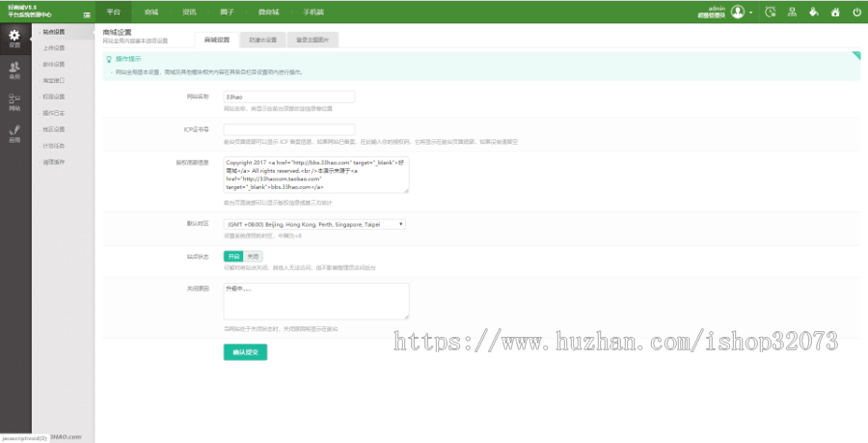This screenshot has height=443, width=868.
Task: Open the default timezone GMT +08:00 dropdown
Action: coord(314,224)
